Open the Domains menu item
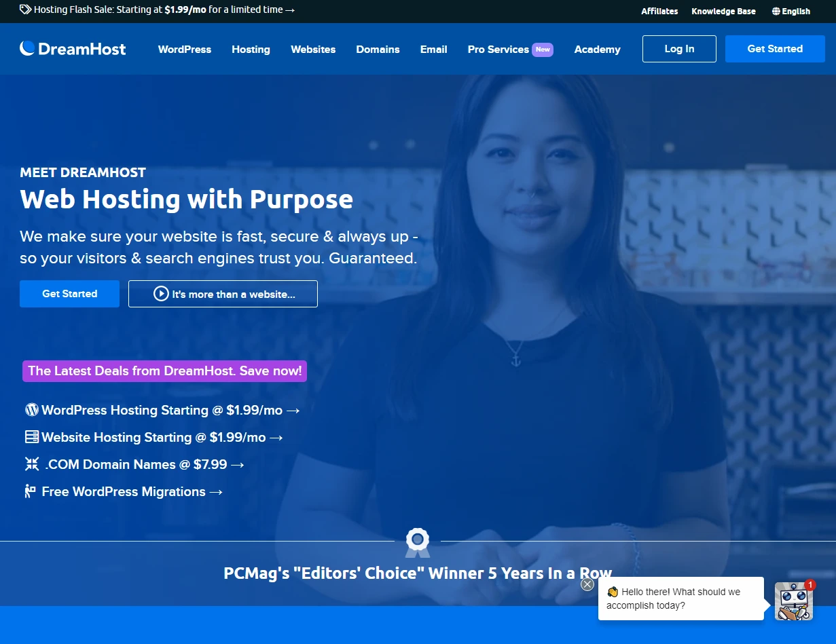The width and height of the screenshot is (836, 644). click(378, 50)
